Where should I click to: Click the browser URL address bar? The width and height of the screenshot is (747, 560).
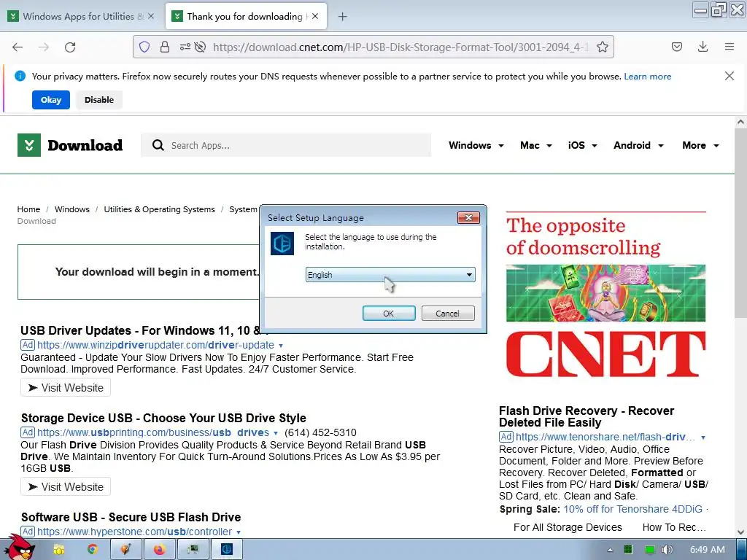click(x=400, y=47)
